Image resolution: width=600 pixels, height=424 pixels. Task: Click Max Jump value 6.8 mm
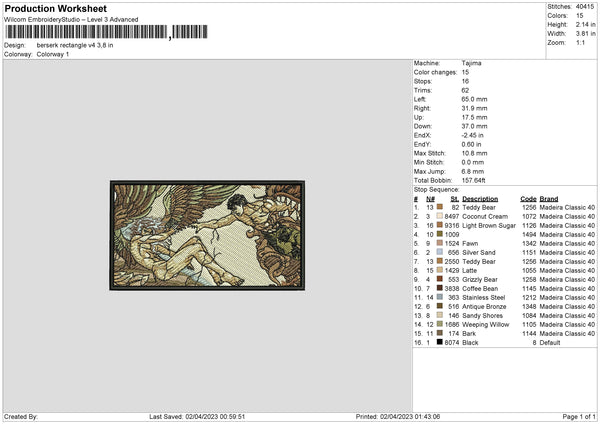[473, 171]
